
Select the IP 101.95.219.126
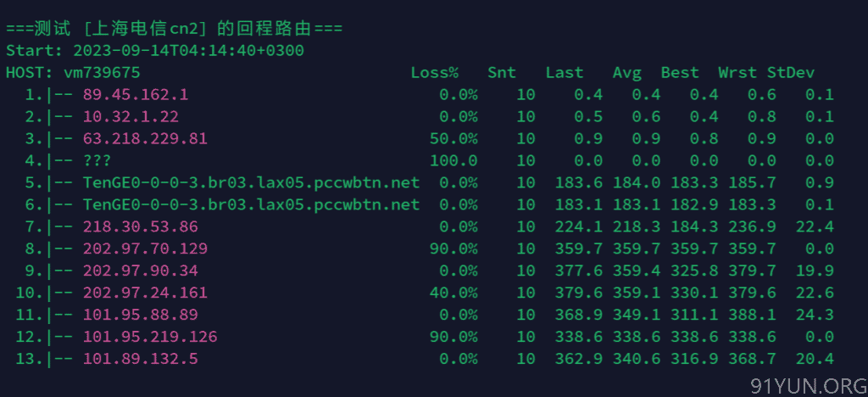point(150,337)
